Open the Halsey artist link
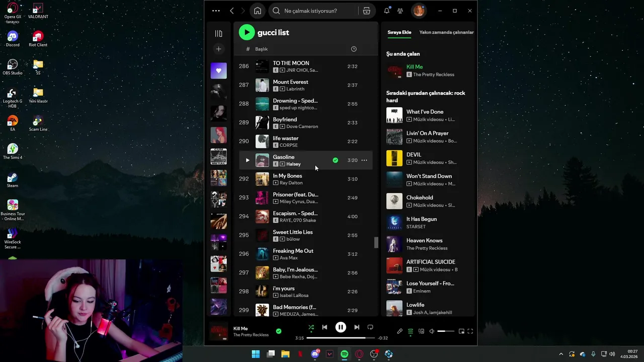The height and width of the screenshot is (362, 644). 293,164
